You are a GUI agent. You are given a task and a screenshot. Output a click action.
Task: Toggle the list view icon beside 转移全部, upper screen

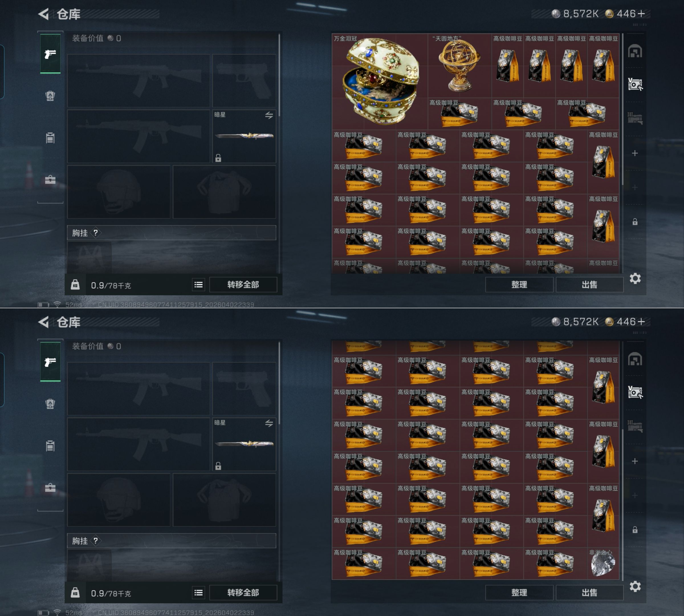(199, 285)
